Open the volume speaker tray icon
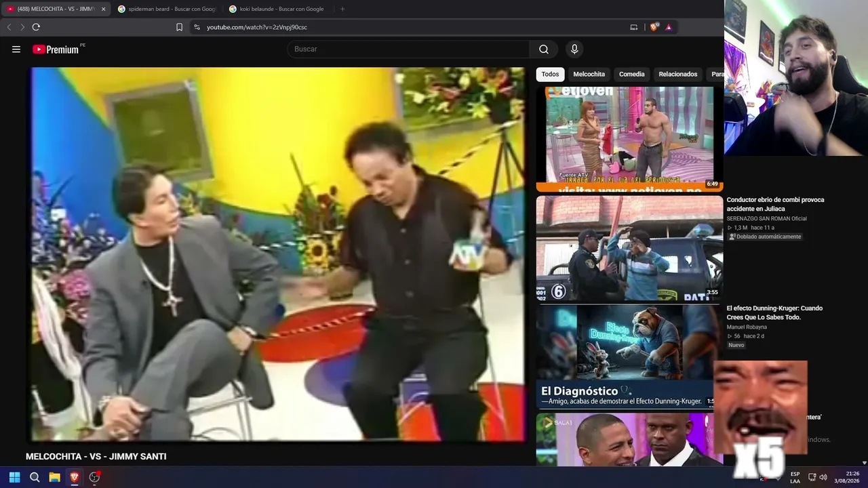Screen dimensions: 868x488 pyautogui.click(x=823, y=477)
